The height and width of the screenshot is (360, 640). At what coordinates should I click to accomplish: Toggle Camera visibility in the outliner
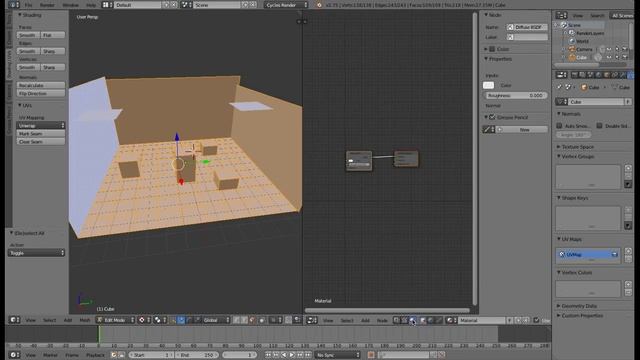609,49
